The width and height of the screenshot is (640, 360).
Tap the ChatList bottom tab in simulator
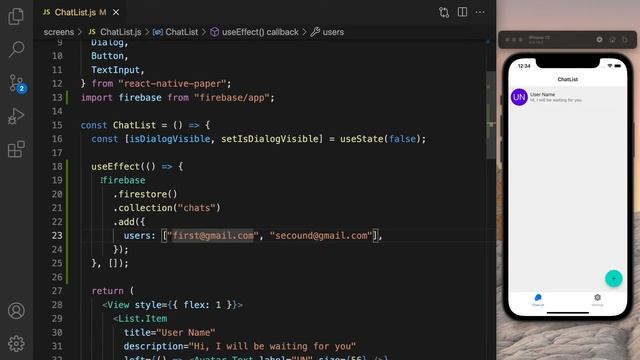click(538, 300)
